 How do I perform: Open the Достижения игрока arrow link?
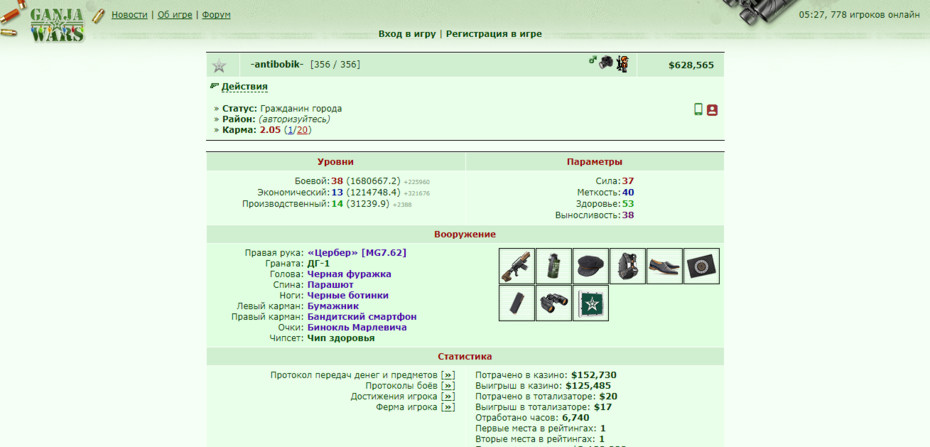tap(448, 396)
